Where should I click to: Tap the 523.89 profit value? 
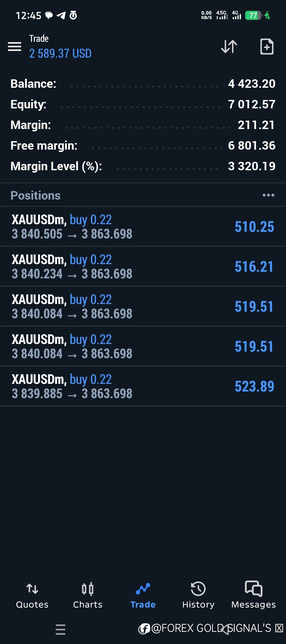tap(254, 386)
